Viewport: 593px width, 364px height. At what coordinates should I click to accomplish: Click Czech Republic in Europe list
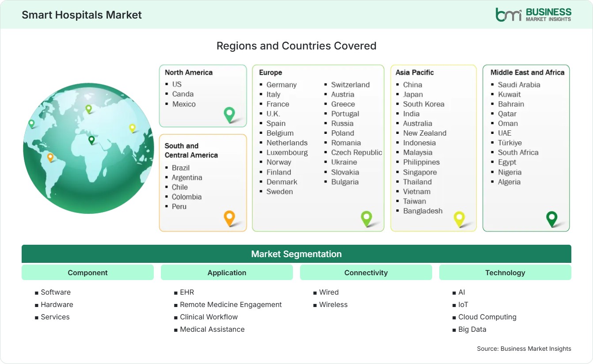click(357, 152)
